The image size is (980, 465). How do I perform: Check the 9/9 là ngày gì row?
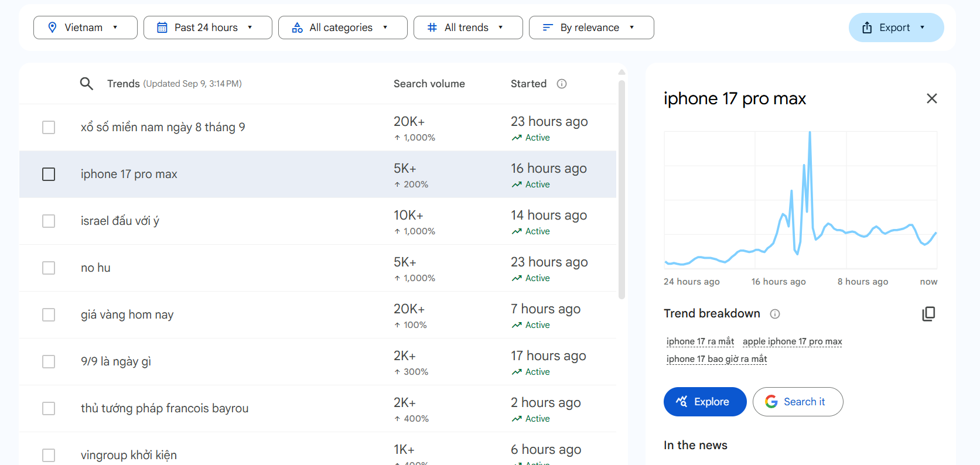49,361
